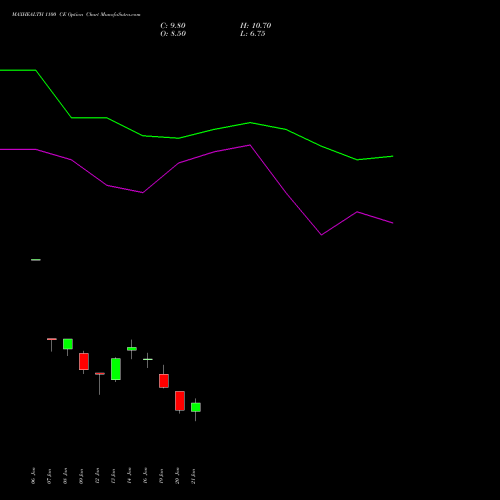The width and height of the screenshot is (500, 500).
Task: Click the low value L: 6.75
Action: [x=252, y=34]
